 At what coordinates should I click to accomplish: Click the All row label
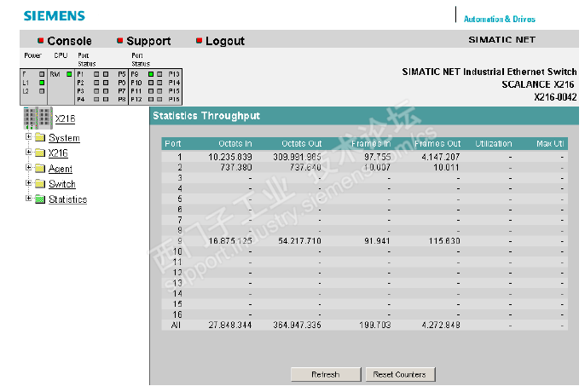(x=176, y=326)
